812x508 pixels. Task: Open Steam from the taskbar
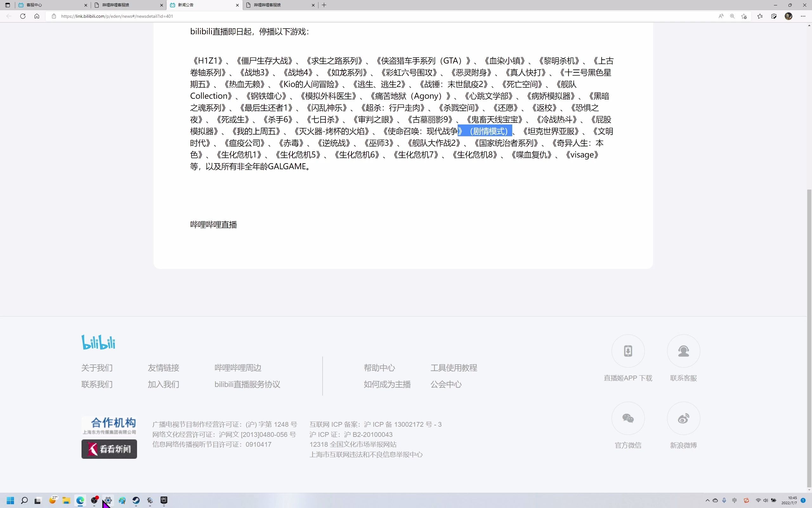tap(136, 501)
